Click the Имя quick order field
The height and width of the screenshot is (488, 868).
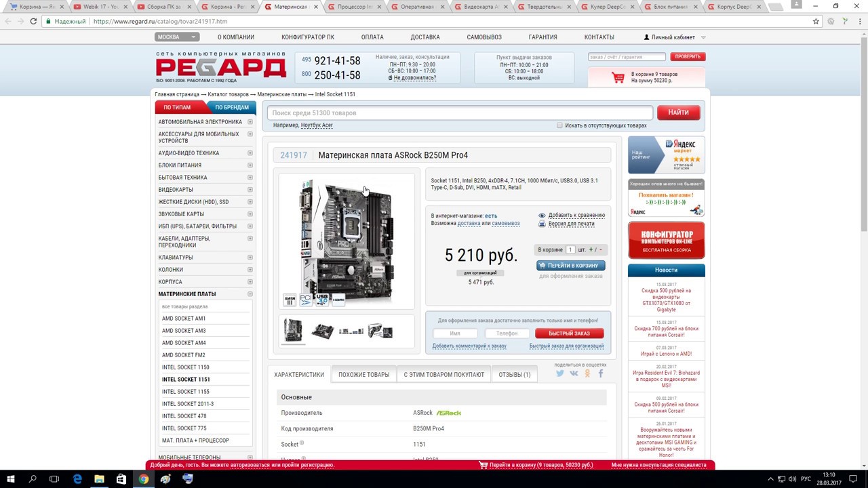point(455,333)
